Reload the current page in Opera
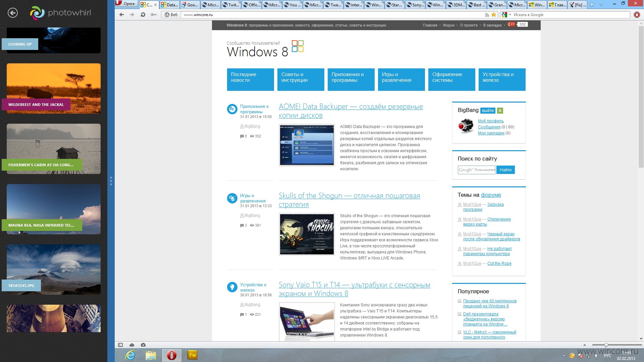 (x=143, y=15)
